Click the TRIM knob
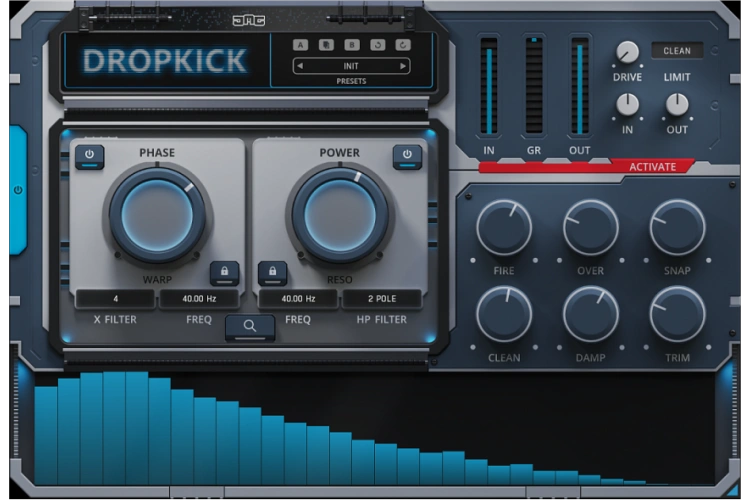Screen dimensions: 750x500 (x=677, y=314)
